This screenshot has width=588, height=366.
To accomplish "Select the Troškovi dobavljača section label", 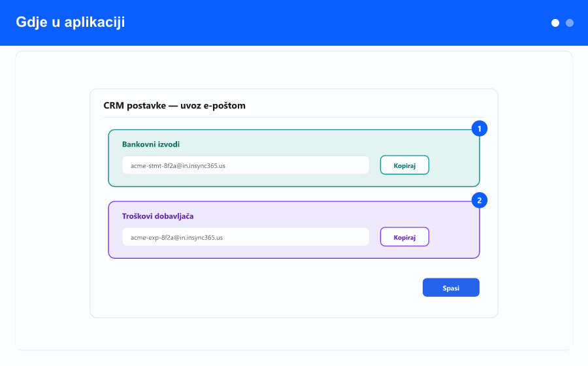I will 157,216.
